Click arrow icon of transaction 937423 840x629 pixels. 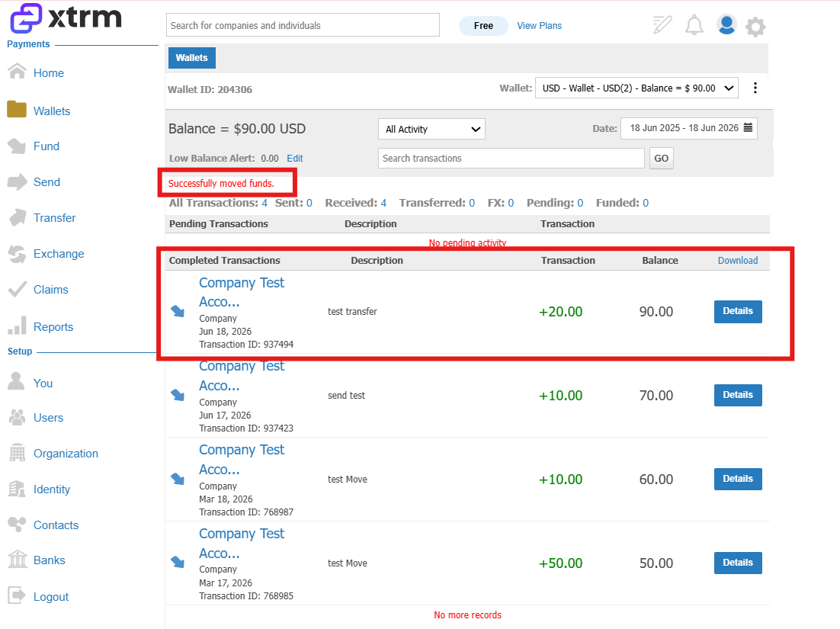(x=178, y=396)
